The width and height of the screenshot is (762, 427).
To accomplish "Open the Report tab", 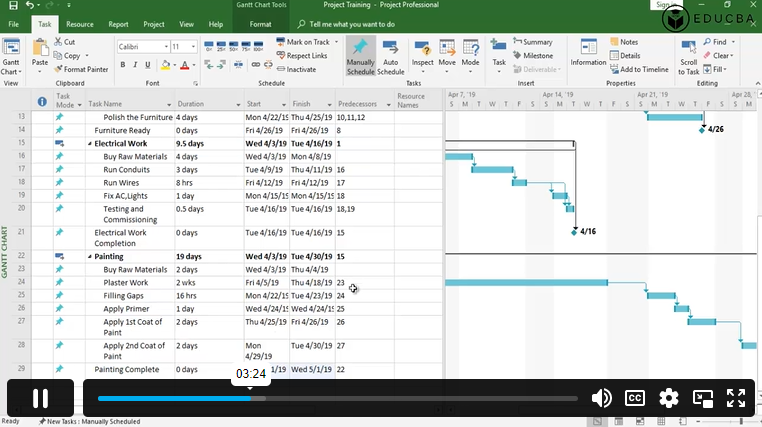I will click(118, 23).
